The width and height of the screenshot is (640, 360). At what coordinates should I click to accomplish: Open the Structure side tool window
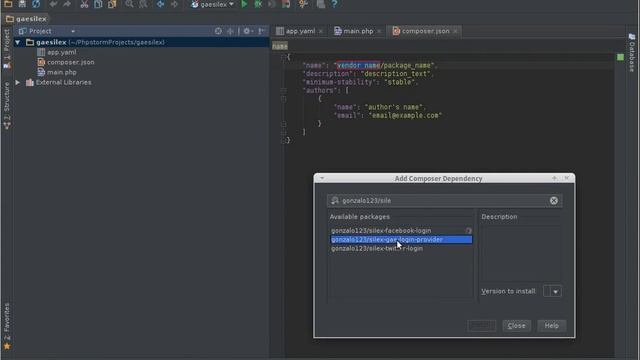tap(7, 105)
